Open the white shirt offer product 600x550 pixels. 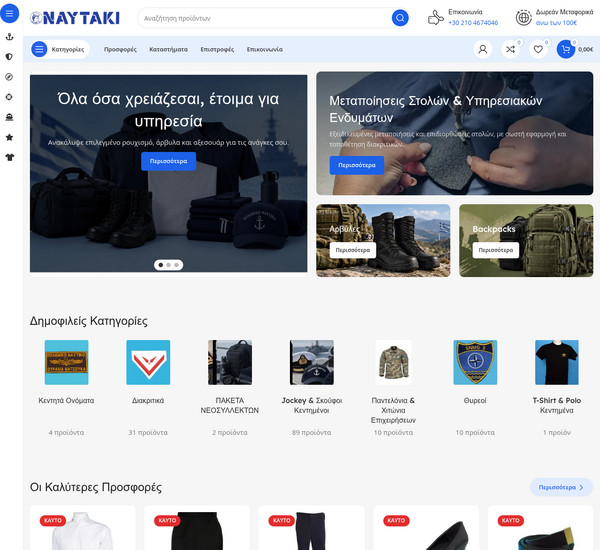(x=83, y=530)
